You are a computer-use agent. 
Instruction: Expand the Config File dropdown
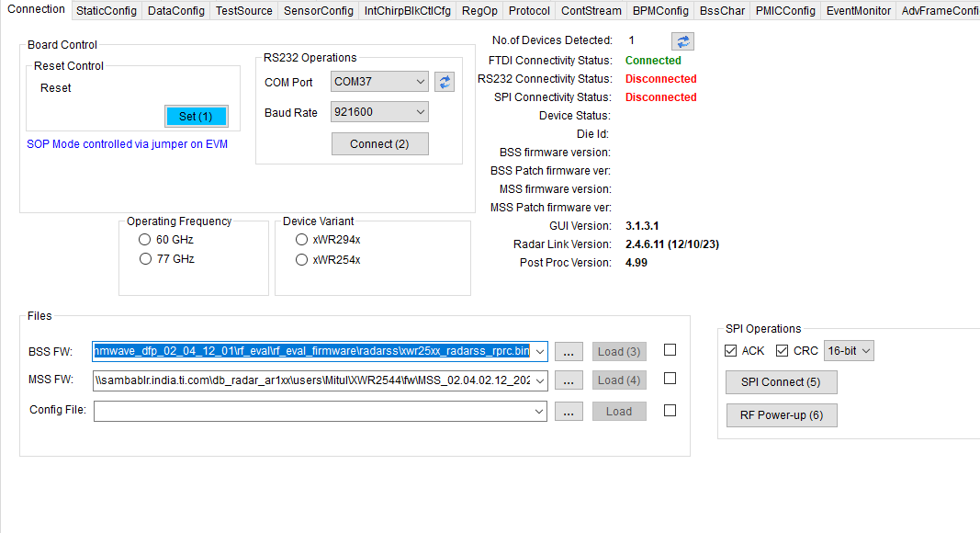tap(539, 412)
